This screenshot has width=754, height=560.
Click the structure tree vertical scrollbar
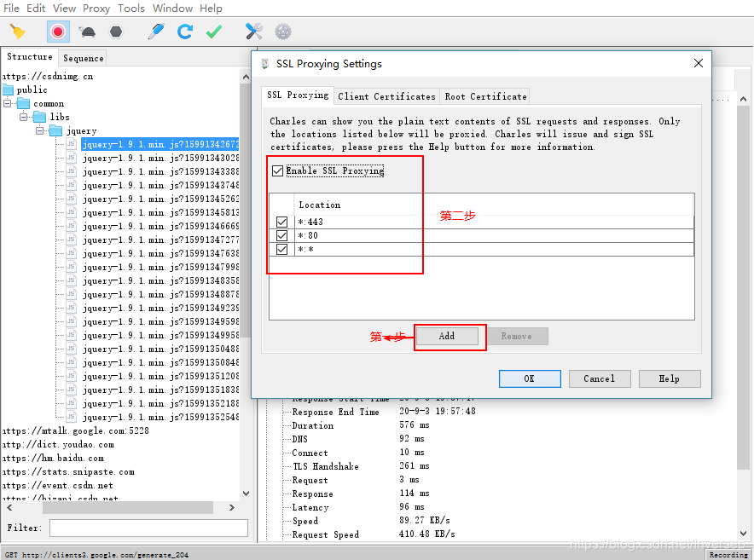[x=246, y=211]
